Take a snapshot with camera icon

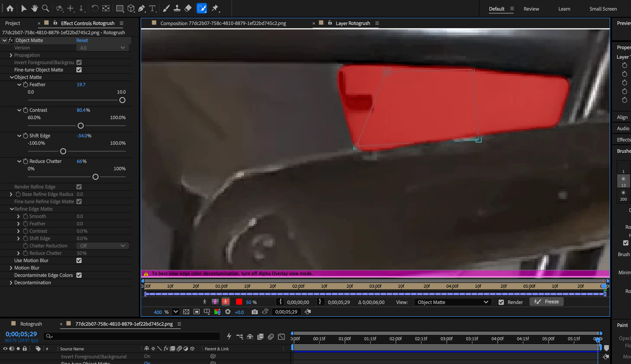coord(255,312)
